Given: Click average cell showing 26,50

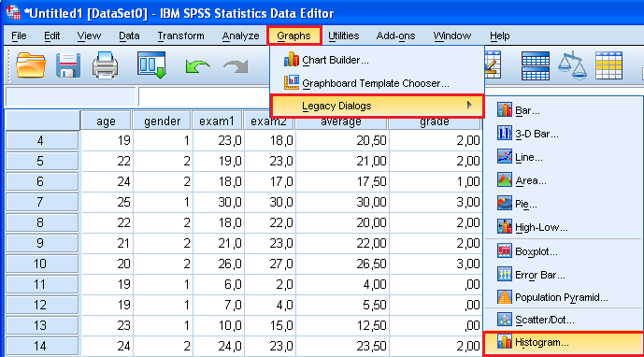Looking at the screenshot, I should (342, 264).
